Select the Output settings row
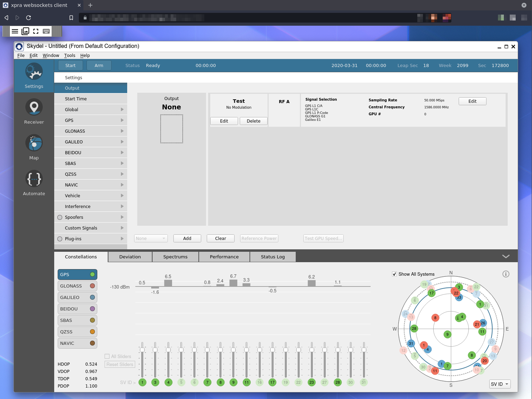532x399 pixels. (x=91, y=88)
